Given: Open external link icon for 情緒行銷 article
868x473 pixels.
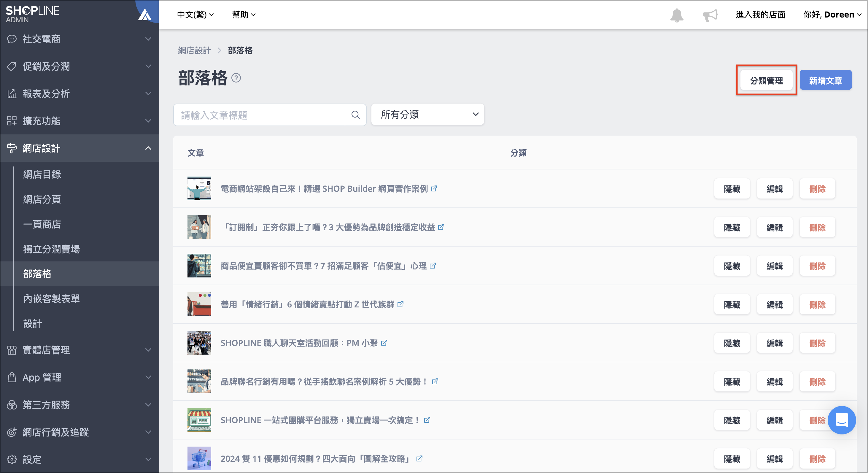Looking at the screenshot, I should 400,304.
